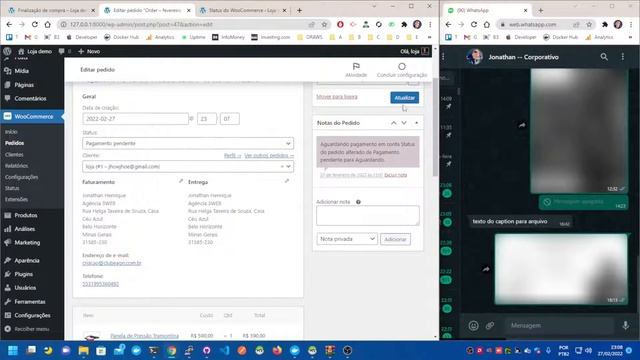
Task: Click the Atualizar button
Action: click(404, 98)
